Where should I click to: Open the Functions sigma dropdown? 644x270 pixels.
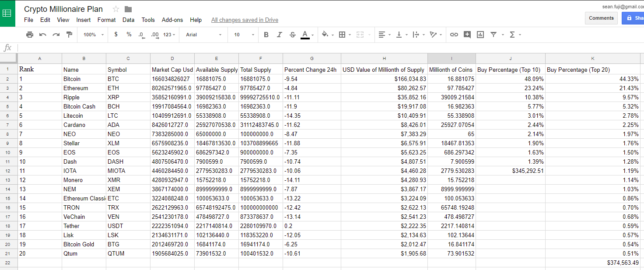(515, 35)
